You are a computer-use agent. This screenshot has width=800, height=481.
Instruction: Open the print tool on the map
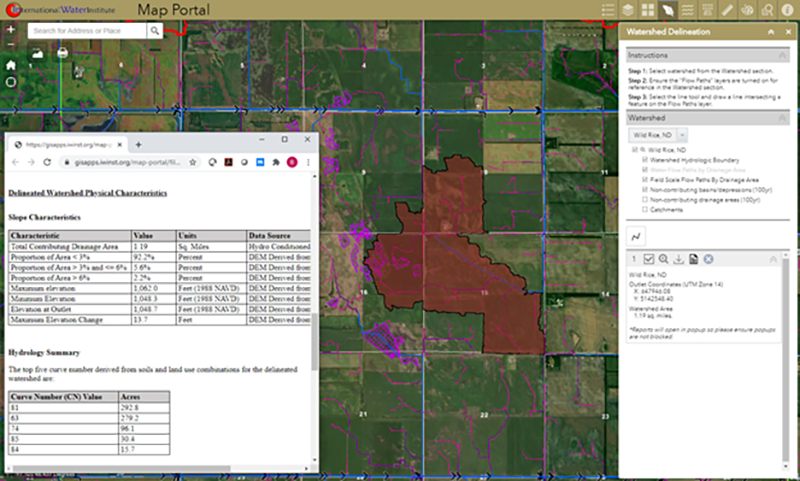62,51
